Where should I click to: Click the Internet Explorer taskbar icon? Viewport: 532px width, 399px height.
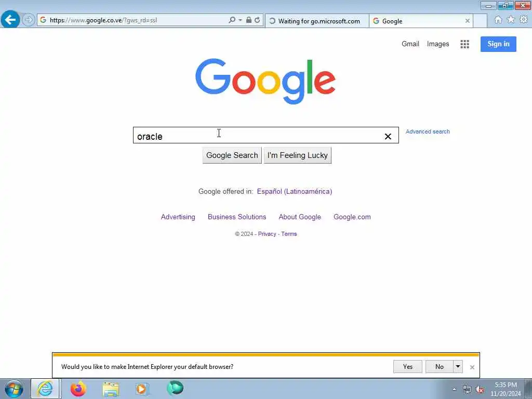pyautogui.click(x=46, y=389)
